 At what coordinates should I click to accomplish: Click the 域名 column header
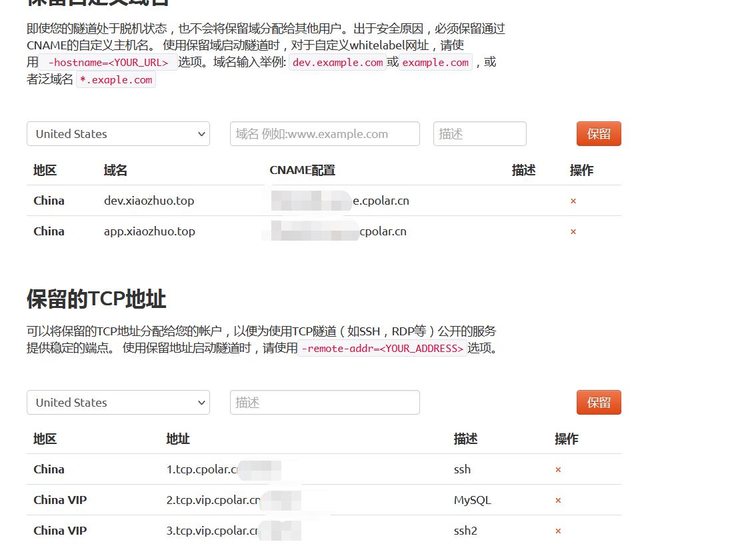[115, 171]
